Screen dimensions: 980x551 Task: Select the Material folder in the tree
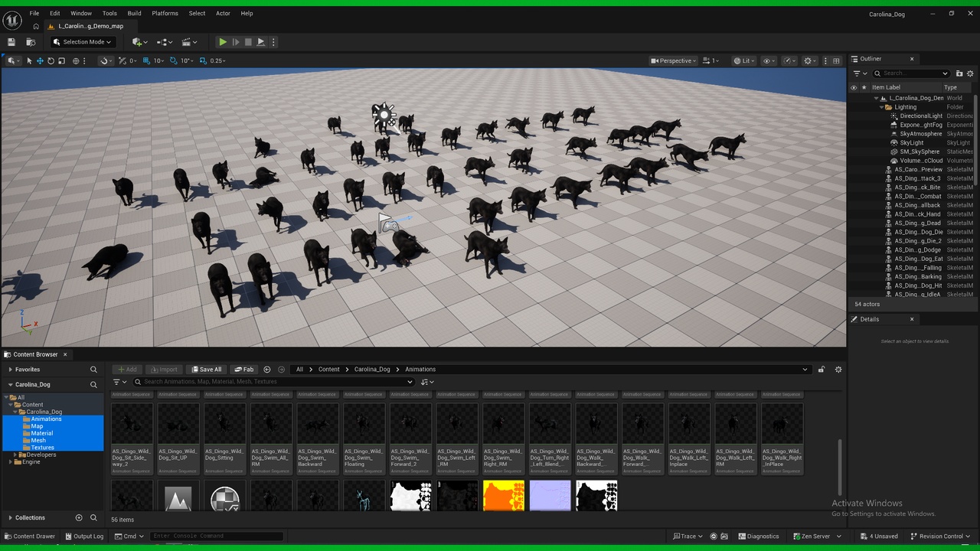[x=42, y=433]
